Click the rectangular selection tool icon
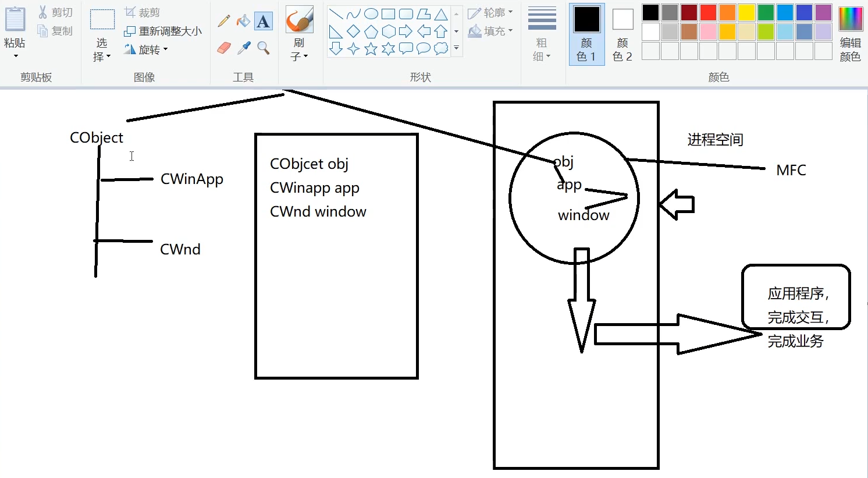The width and height of the screenshot is (868, 478). (x=102, y=20)
